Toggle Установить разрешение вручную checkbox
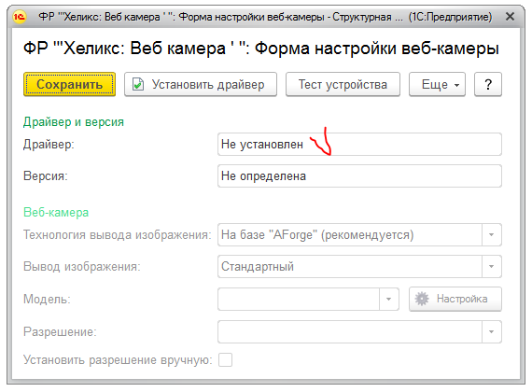 coord(225,359)
